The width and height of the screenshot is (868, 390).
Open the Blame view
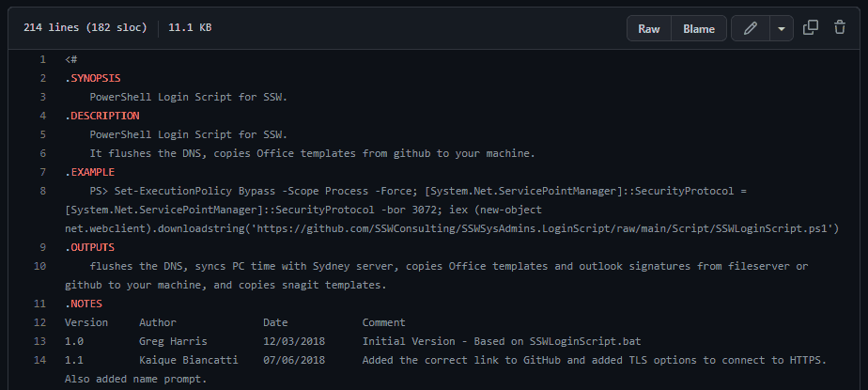[699, 28]
